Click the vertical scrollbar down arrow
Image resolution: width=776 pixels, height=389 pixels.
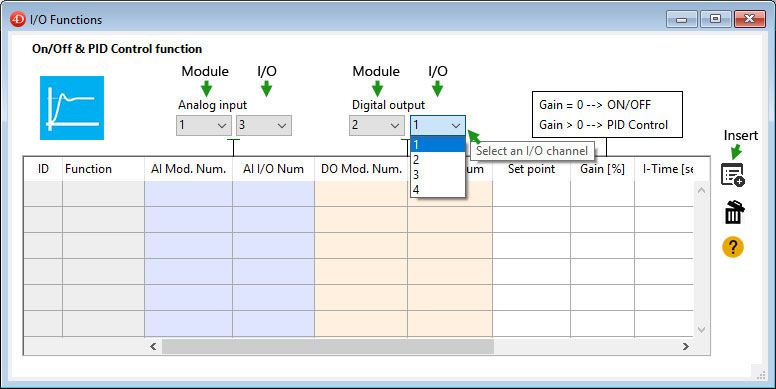pyautogui.click(x=701, y=329)
